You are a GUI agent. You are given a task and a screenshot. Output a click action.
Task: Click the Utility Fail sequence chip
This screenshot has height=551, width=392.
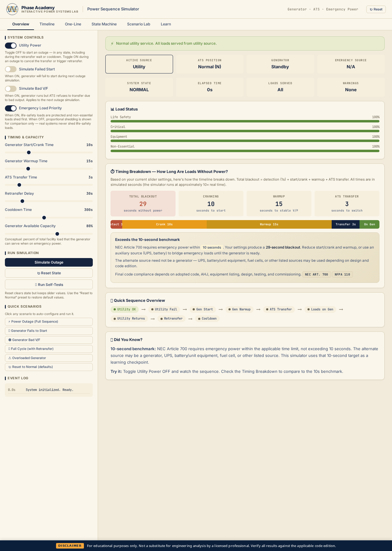point(164,309)
